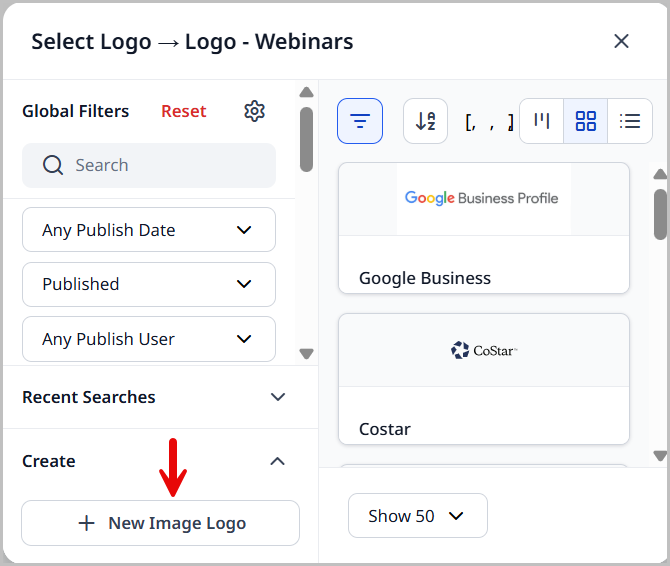Screen dimensions: 670x566
Task: Click logo list scroll up arrow
Action: point(660,173)
